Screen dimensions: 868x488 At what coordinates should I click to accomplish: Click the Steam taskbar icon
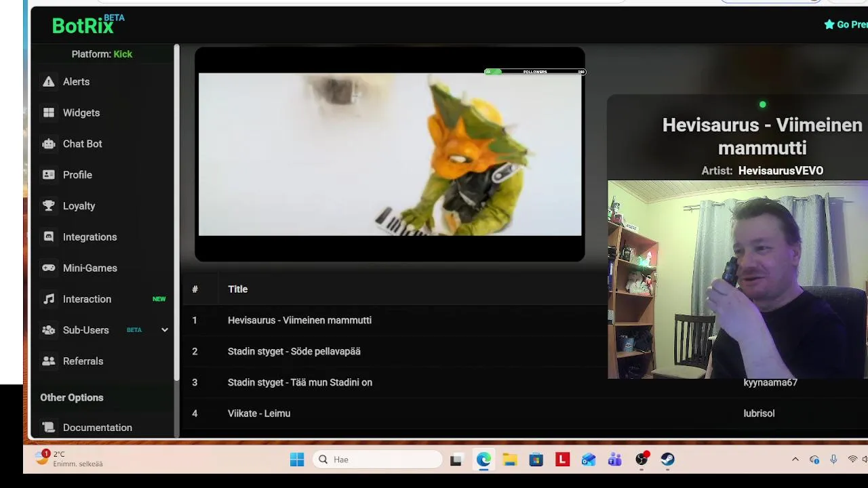click(668, 460)
